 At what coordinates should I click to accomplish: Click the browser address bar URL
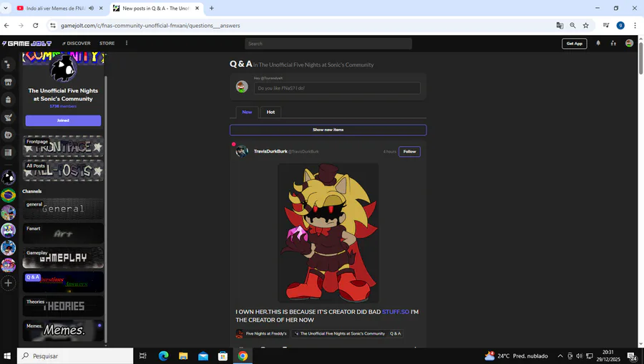[x=150, y=26]
